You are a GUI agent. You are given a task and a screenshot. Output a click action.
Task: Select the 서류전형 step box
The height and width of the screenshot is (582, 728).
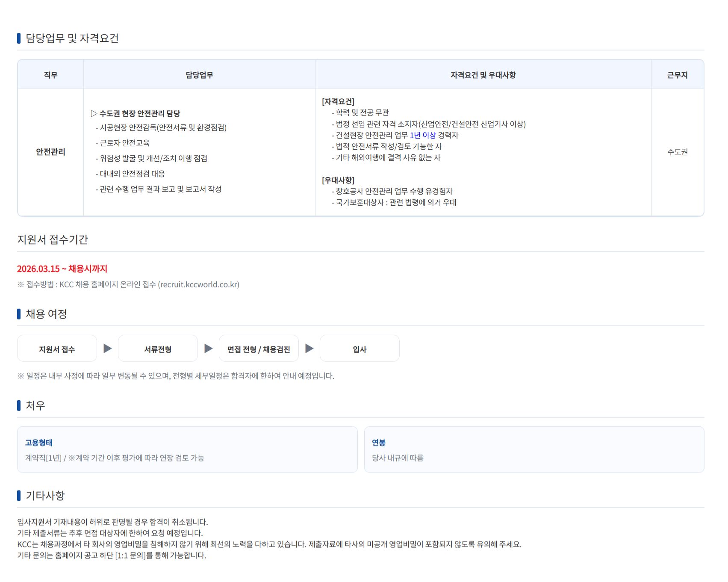coord(158,349)
